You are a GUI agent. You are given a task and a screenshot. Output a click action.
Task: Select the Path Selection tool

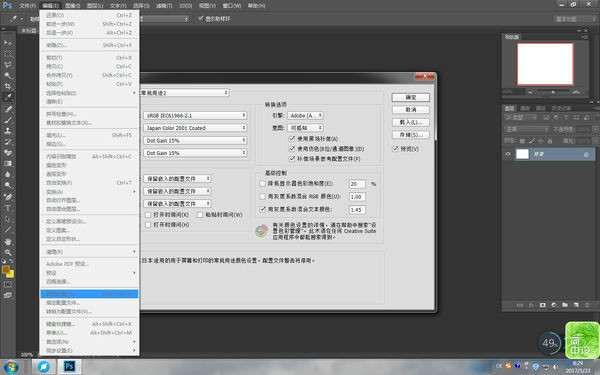point(8,219)
